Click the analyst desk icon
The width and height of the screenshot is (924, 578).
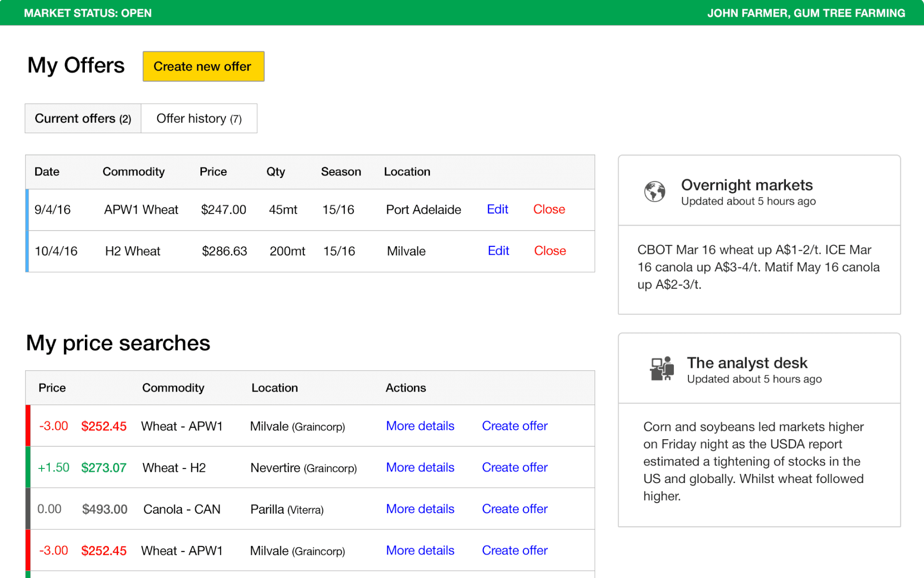[661, 368]
